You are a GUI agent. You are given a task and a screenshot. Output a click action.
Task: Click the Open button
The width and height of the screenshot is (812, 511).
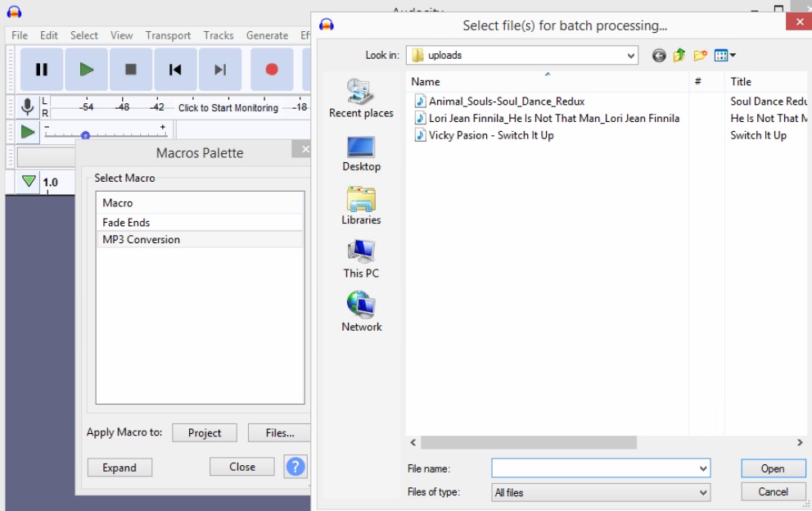(x=774, y=468)
